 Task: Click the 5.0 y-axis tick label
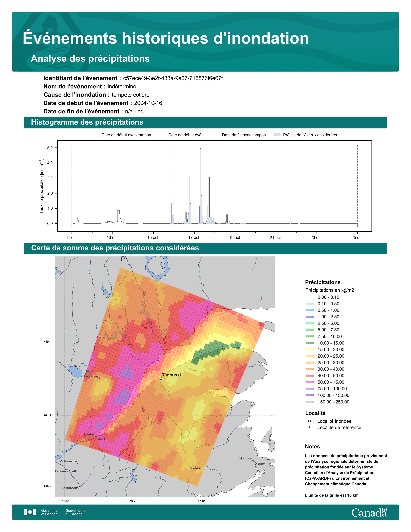click(50, 148)
